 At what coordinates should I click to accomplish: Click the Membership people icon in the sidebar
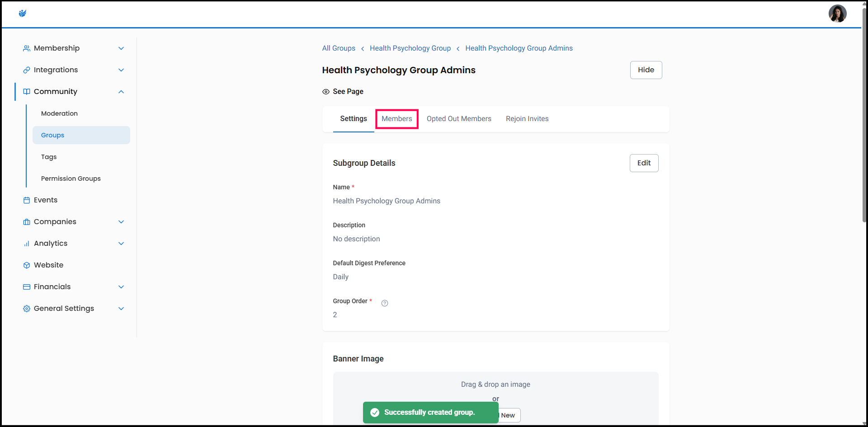coord(27,48)
